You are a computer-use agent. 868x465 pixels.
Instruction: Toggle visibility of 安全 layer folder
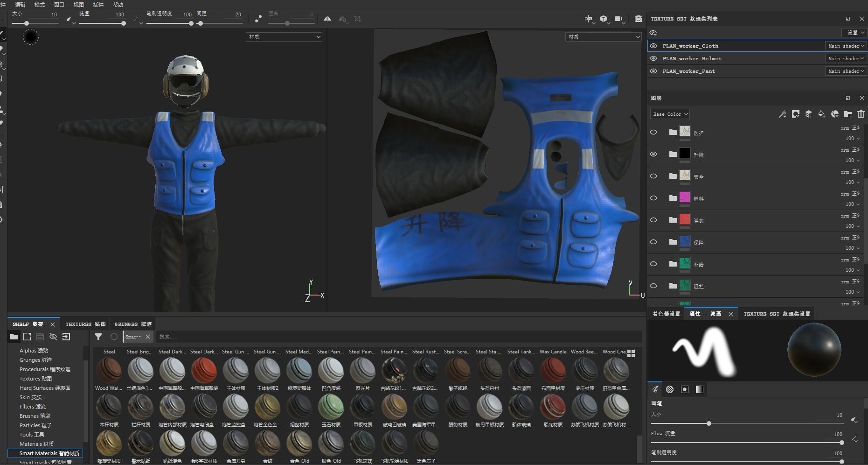click(653, 176)
